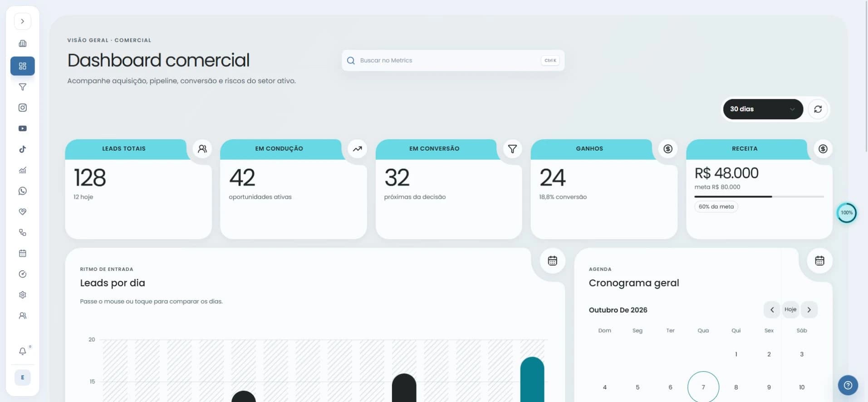Click the R$ 48.000 revenue value
This screenshot has width=868, height=402.
click(x=726, y=173)
